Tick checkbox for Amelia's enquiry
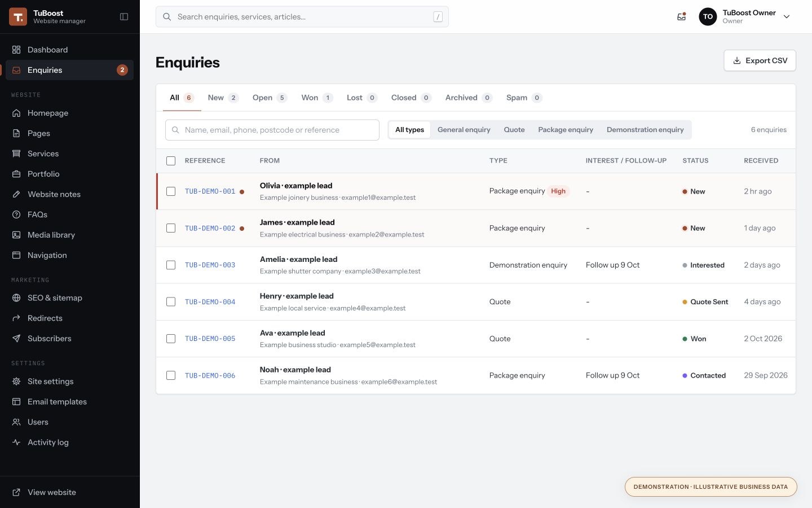 coord(171,265)
